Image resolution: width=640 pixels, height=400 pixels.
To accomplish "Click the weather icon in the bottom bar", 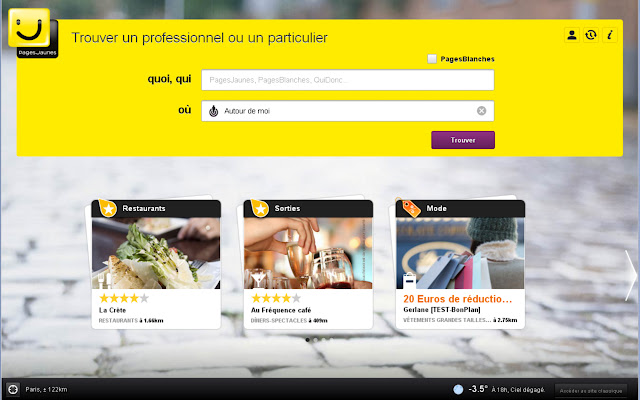I will 458,389.
